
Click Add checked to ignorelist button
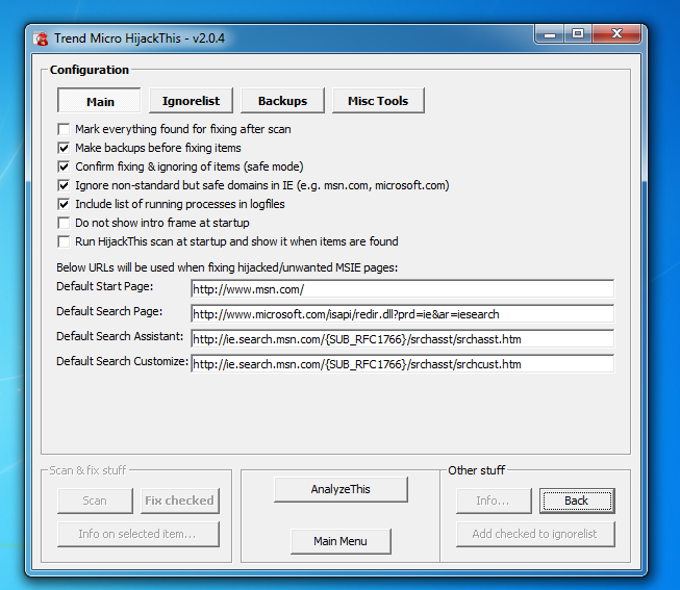click(x=535, y=534)
